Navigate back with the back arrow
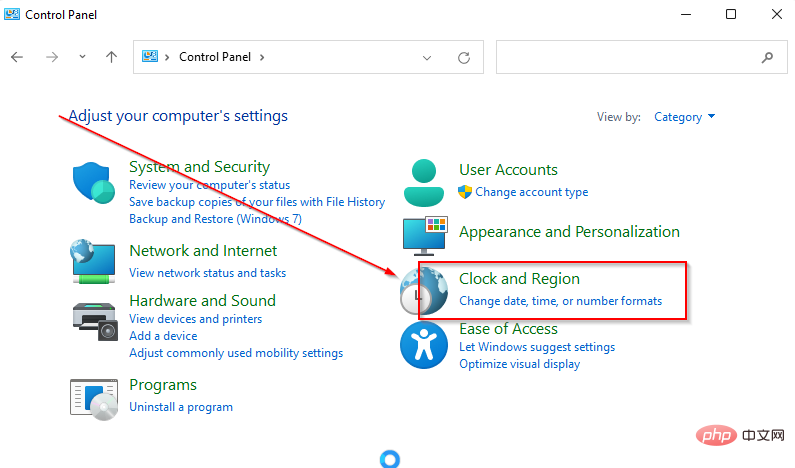 click(17, 57)
